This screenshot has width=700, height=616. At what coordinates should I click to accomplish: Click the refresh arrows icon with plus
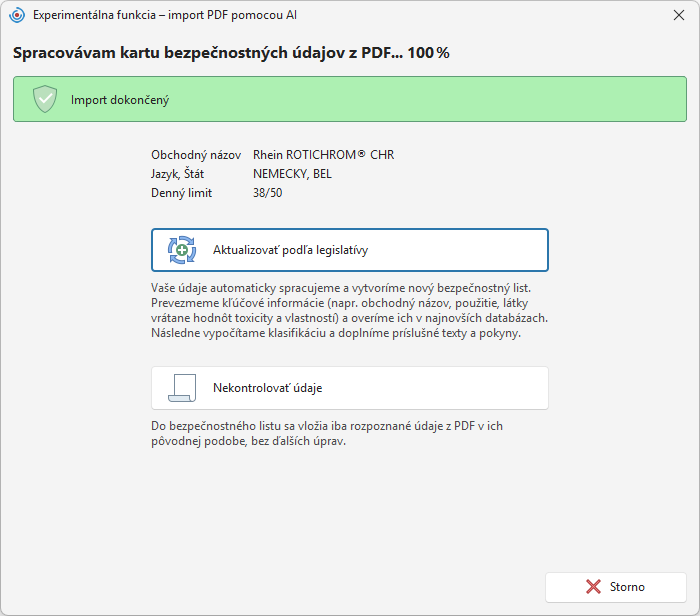[182, 250]
